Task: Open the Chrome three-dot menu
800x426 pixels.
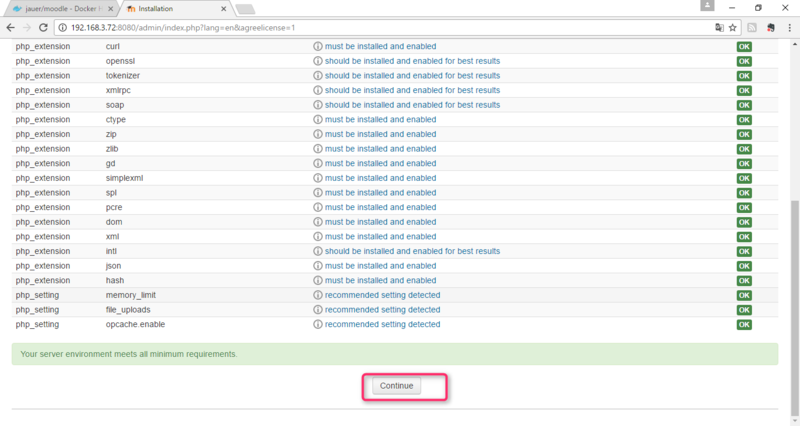Action: (789, 28)
